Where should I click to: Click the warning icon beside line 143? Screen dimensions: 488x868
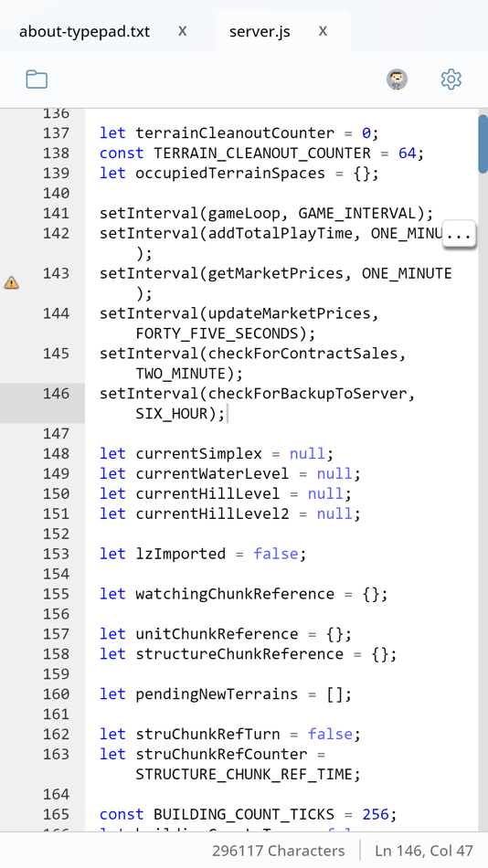tap(11, 283)
